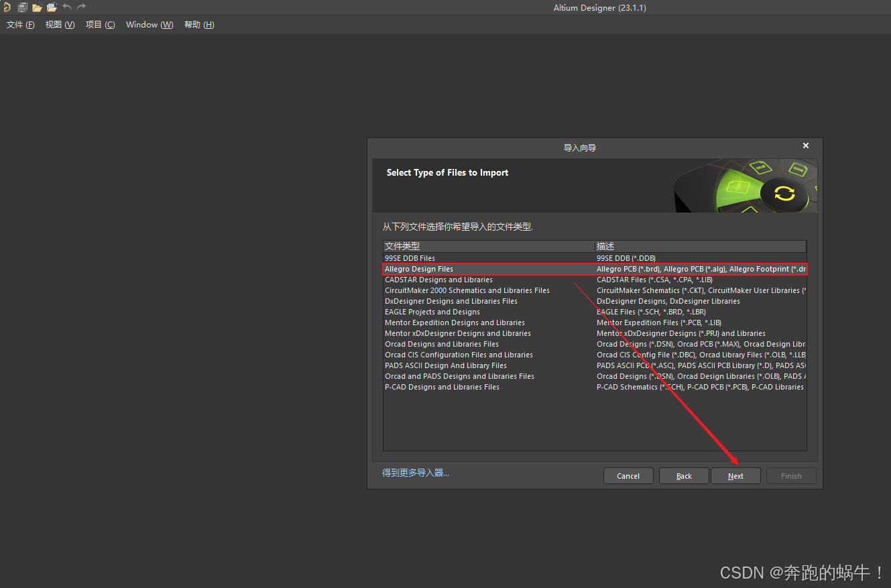The height and width of the screenshot is (588, 891).
Task: Open the 文件 (F) menu
Action: pyautogui.click(x=21, y=25)
